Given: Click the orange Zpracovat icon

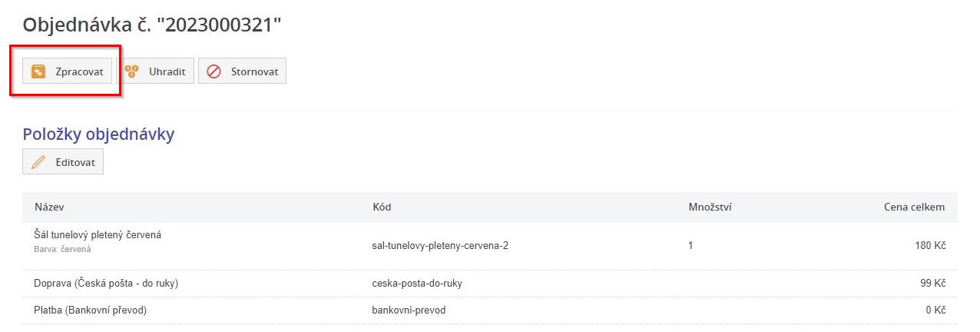Looking at the screenshot, I should tap(38, 71).
